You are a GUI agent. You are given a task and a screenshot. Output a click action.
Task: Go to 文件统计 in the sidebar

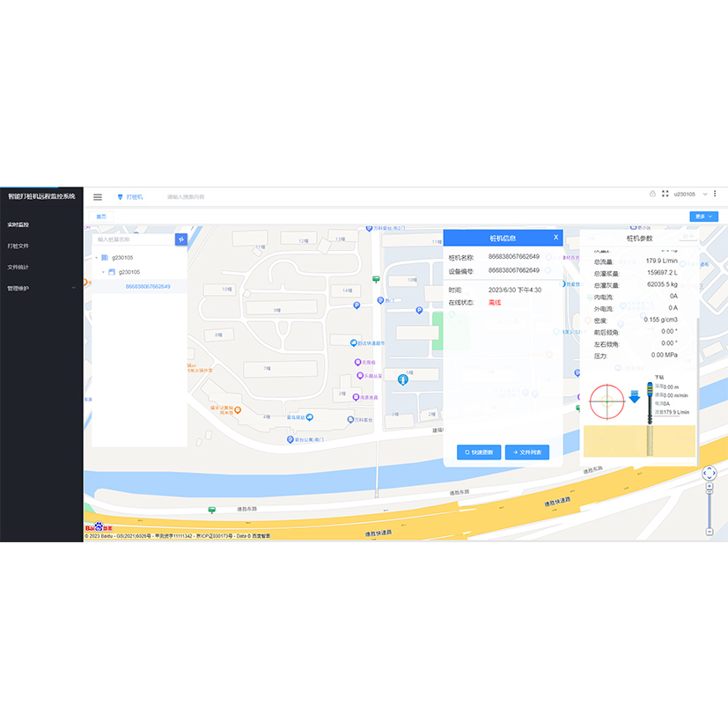(18, 267)
